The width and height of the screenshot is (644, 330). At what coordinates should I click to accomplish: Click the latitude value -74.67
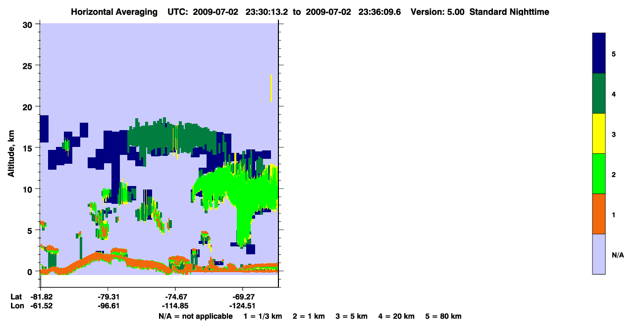pyautogui.click(x=175, y=297)
